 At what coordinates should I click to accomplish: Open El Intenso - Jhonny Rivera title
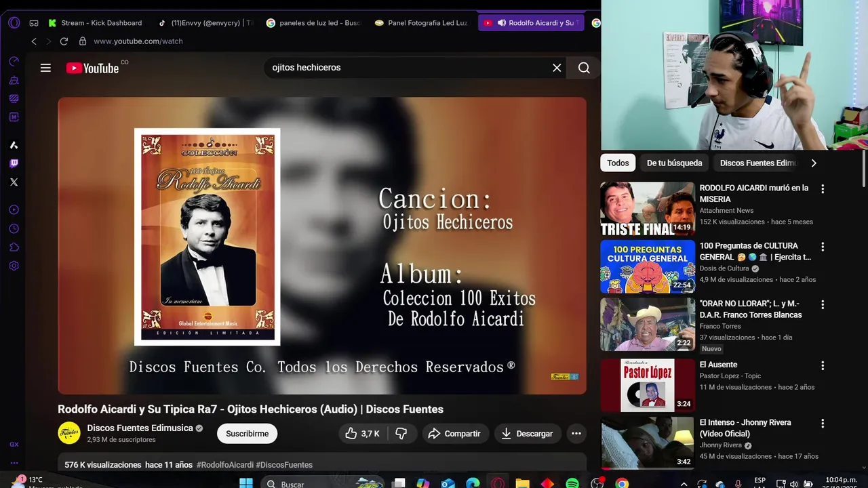point(745,428)
